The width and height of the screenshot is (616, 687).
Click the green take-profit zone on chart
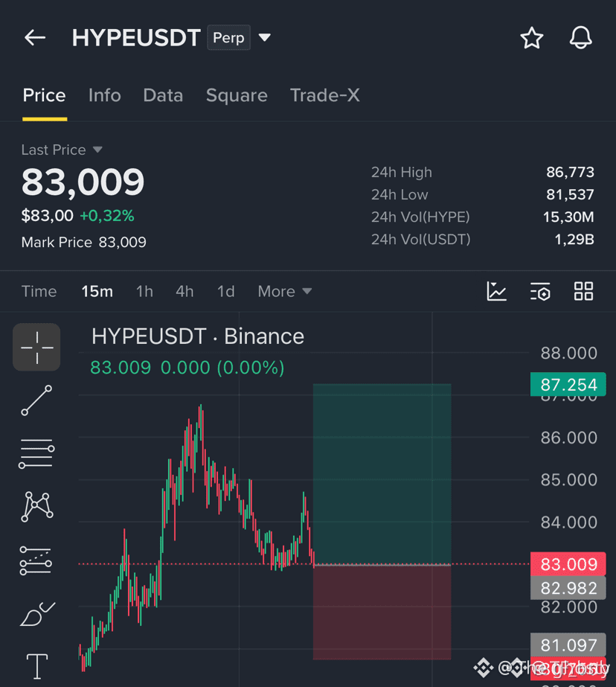[x=382, y=474]
